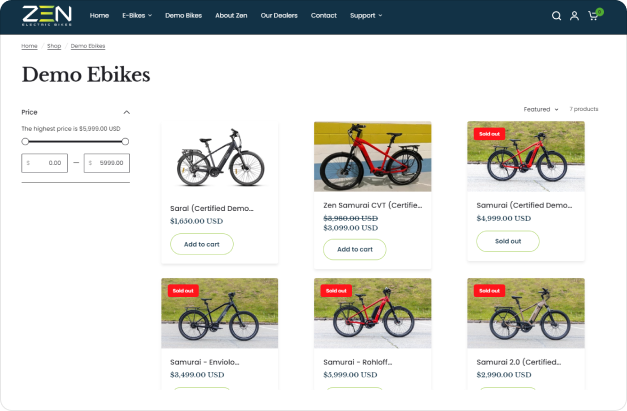Focus the maximum price 5999.00 field
This screenshot has height=411, width=627.
[x=107, y=163]
